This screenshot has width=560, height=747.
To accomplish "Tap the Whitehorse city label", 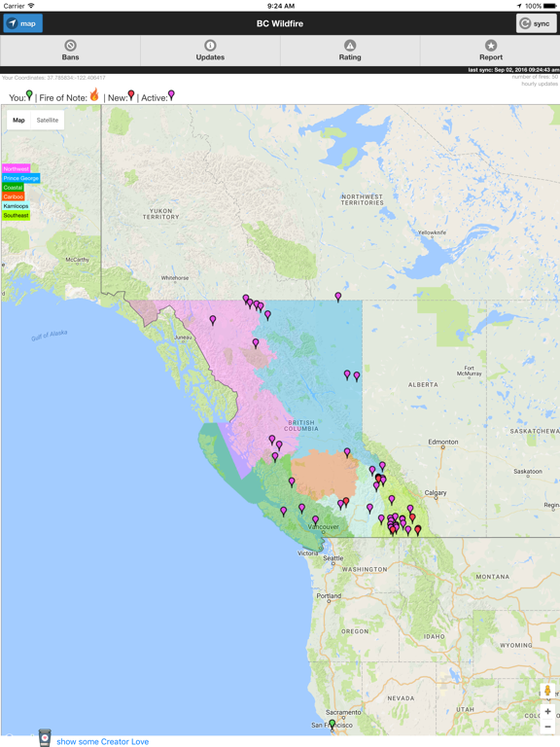I will click(175, 278).
